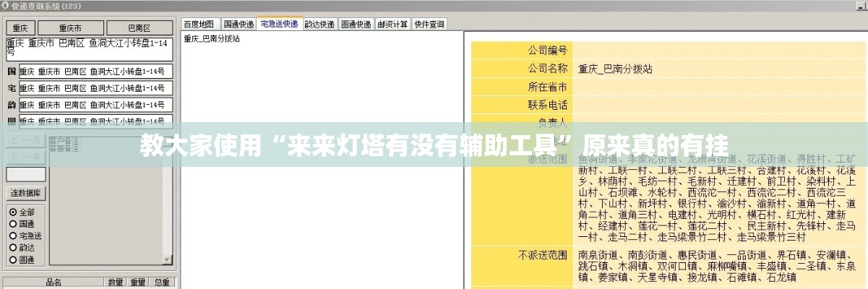Click the 韵 carrier label
This screenshot has width=868, height=289.
pos(12,105)
